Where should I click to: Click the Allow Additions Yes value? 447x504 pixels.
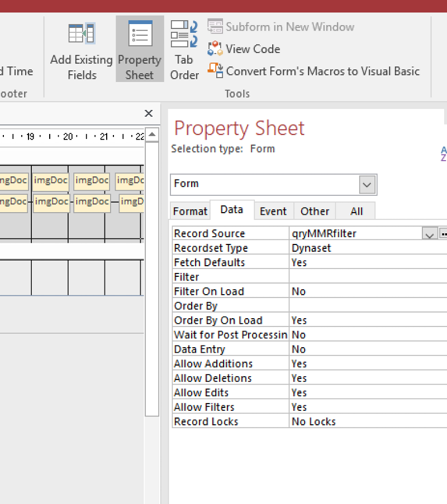(x=368, y=363)
